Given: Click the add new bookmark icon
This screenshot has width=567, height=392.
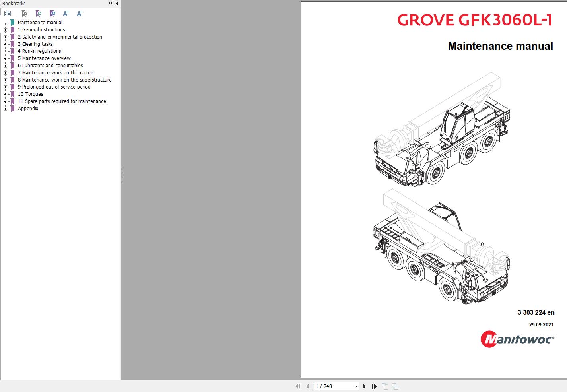Looking at the screenshot, I should tap(39, 13).
